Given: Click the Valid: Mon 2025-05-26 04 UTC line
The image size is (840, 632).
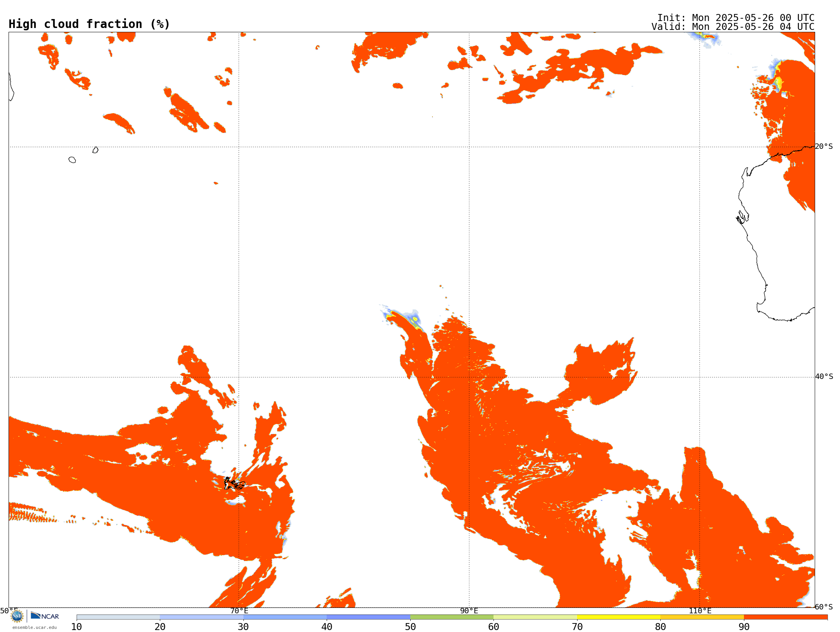Looking at the screenshot, I should [x=733, y=27].
